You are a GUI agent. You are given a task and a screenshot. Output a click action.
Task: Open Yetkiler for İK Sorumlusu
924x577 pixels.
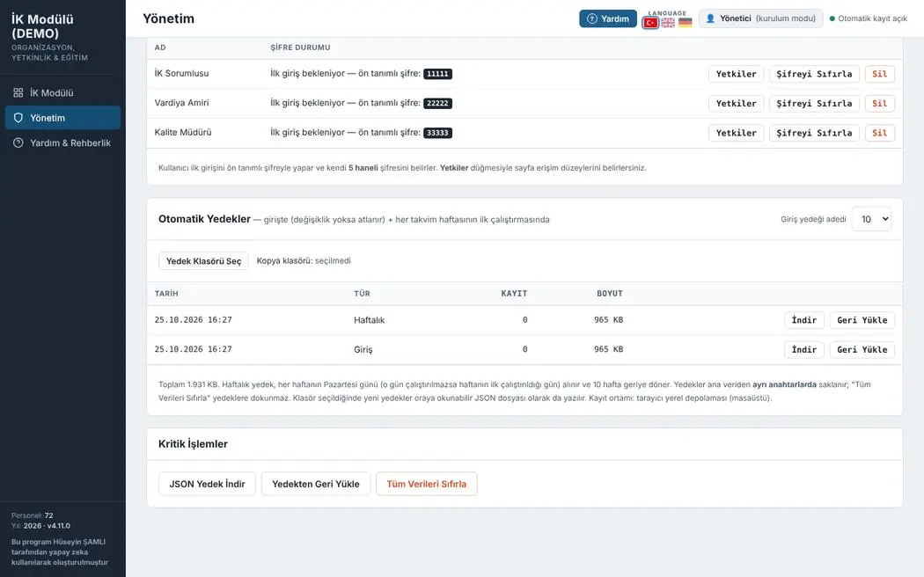pos(736,74)
